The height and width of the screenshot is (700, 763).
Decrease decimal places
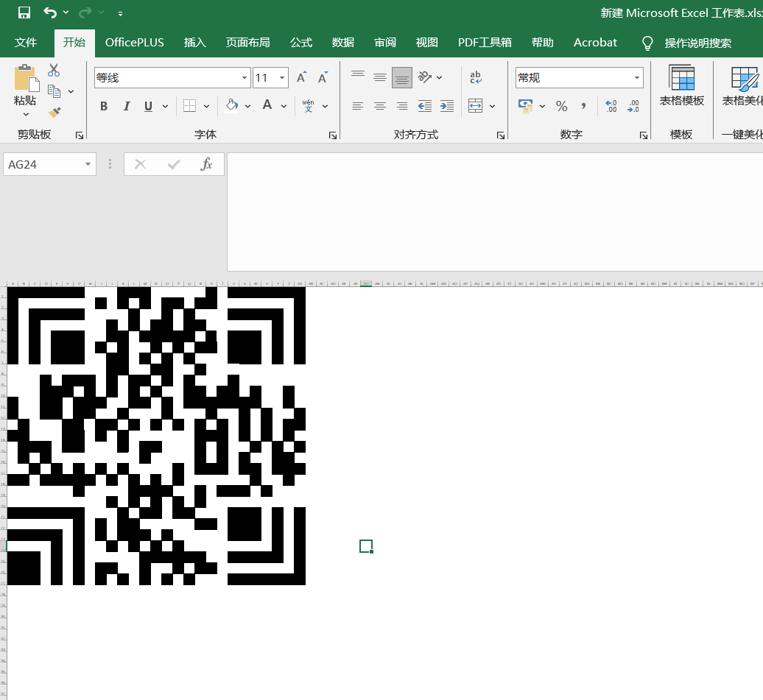pos(633,105)
